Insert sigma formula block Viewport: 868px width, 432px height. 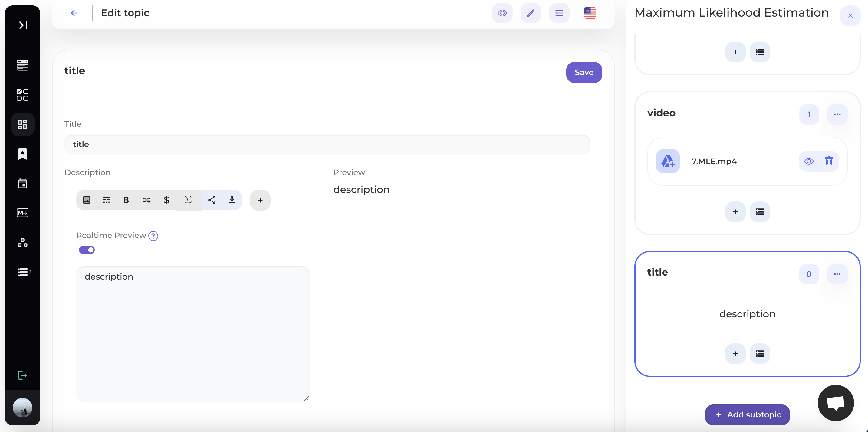[x=188, y=200]
